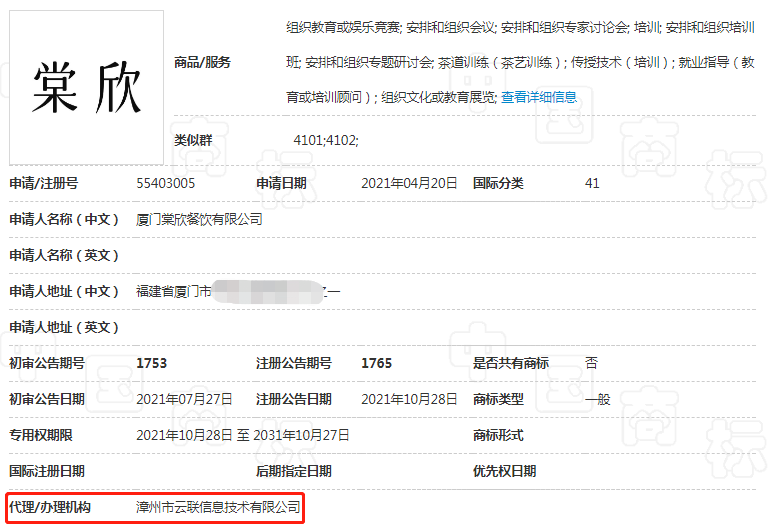Click the applicant address 福建省厦门市
Image resolution: width=776 pixels, height=525 pixels.
click(174, 291)
